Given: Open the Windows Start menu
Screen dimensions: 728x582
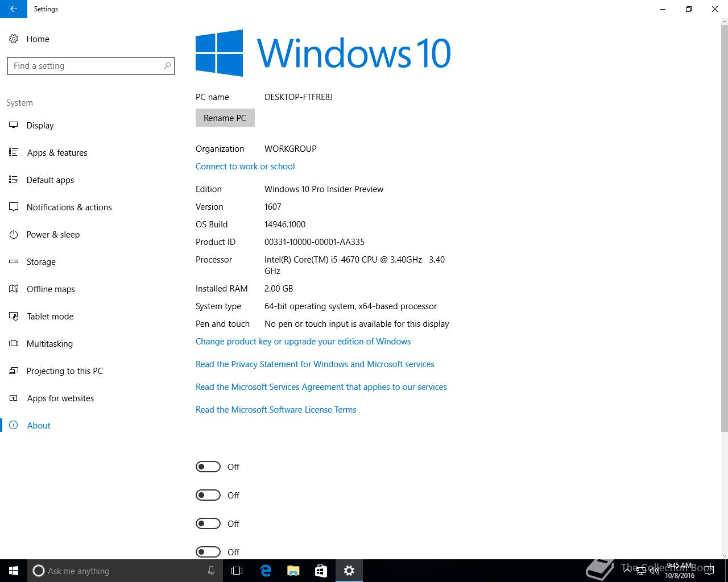Looking at the screenshot, I should pos(14,571).
